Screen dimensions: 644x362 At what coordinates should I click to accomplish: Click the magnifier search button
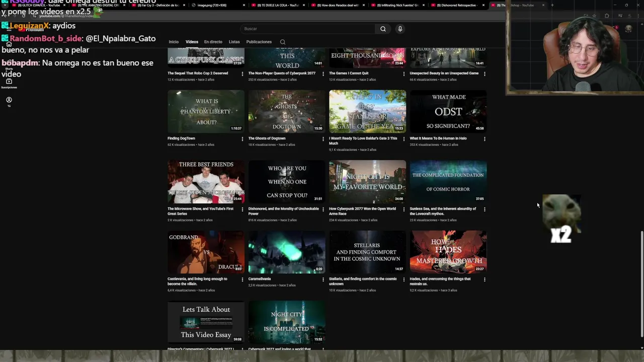pyautogui.click(x=383, y=29)
